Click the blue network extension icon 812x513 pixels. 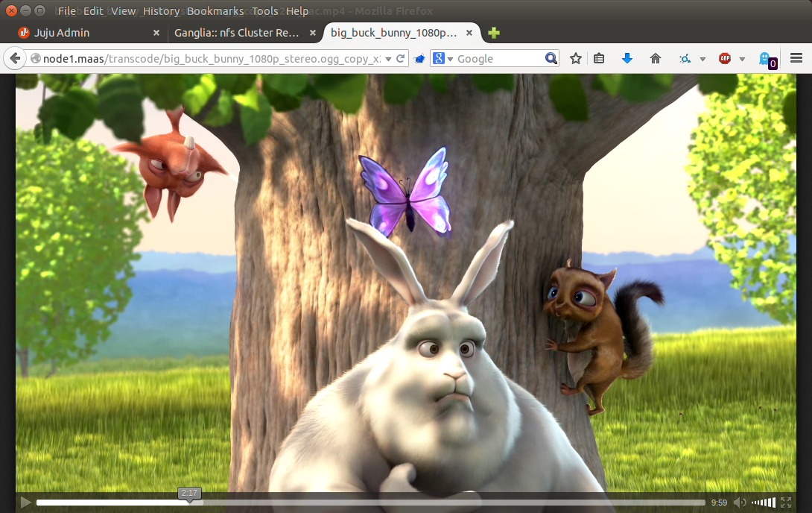pyautogui.click(x=685, y=59)
